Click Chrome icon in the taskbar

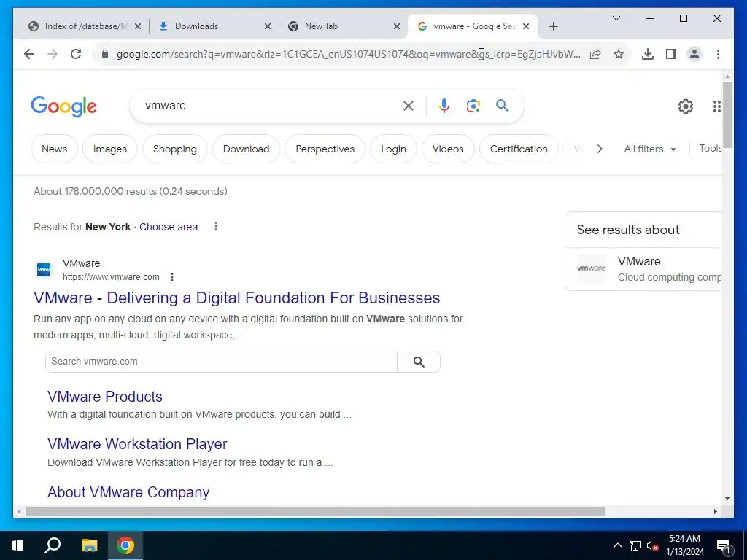[x=125, y=545]
